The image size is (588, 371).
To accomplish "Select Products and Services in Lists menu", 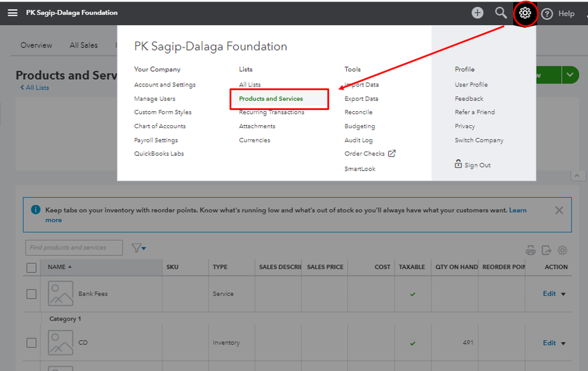I will [271, 99].
